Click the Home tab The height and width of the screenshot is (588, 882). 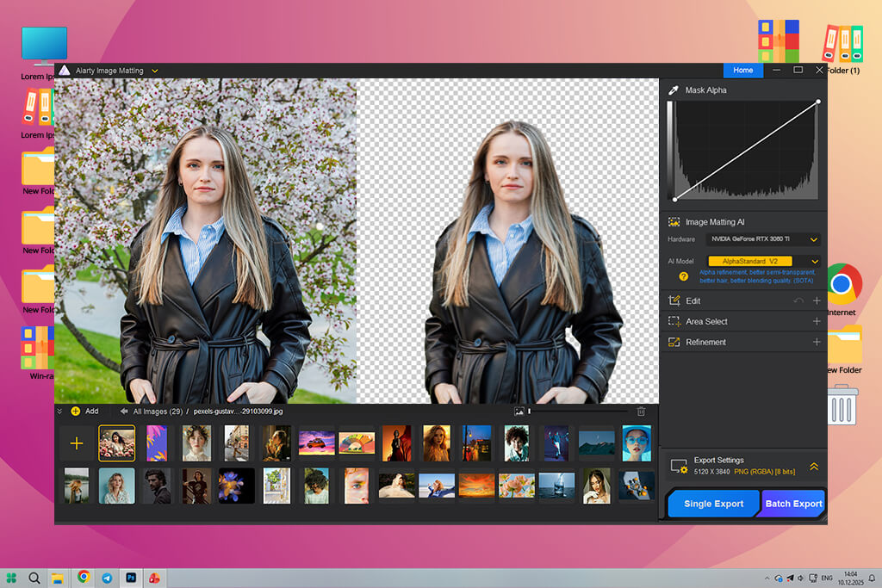click(743, 71)
